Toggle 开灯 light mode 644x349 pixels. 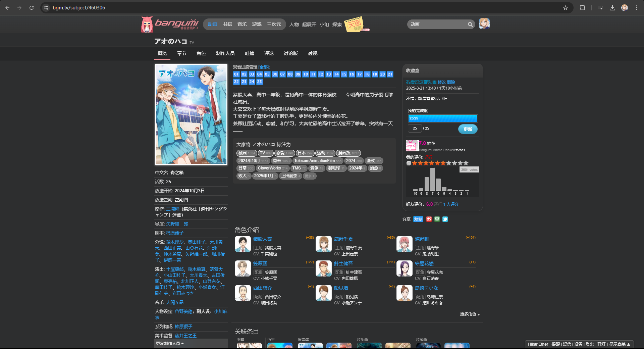601,344
